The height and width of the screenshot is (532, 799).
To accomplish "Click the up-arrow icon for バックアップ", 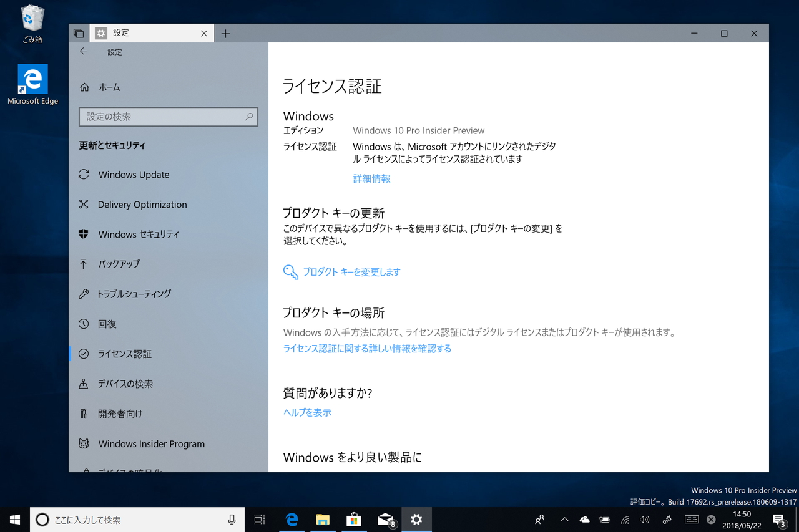I will point(84,264).
